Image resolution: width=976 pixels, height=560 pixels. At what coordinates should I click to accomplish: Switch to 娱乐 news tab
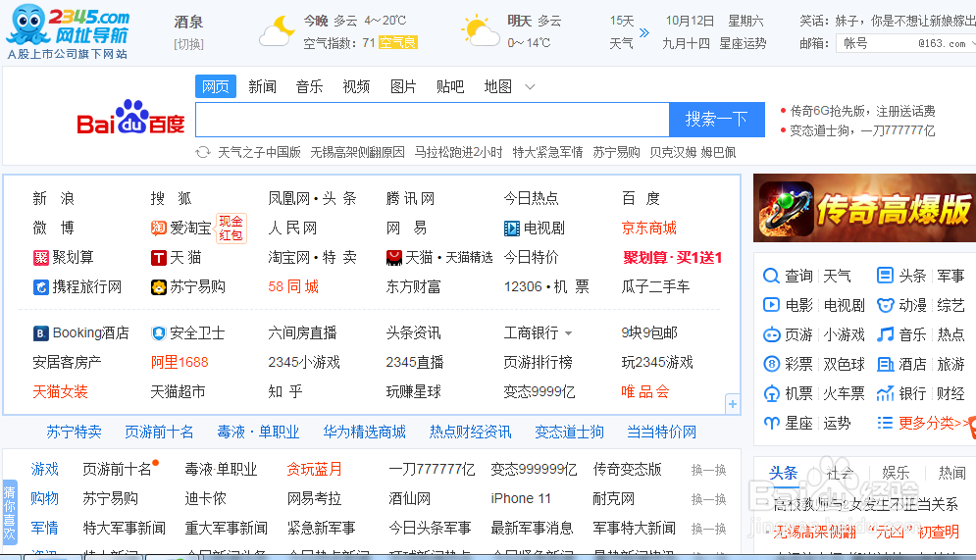pos(896,473)
